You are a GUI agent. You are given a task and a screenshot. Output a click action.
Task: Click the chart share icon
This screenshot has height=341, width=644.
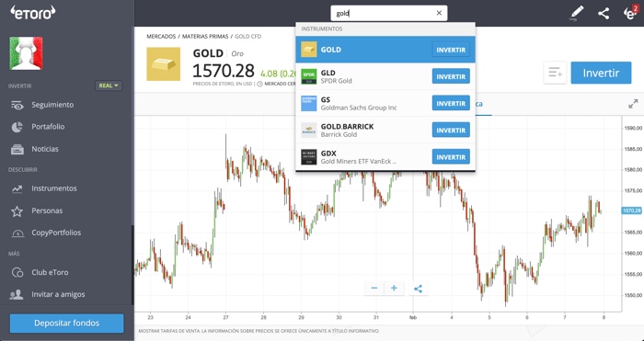[x=418, y=289]
